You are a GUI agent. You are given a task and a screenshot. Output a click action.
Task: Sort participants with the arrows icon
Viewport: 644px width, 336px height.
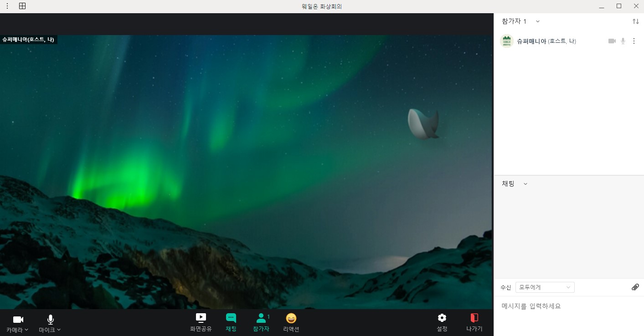point(636,21)
